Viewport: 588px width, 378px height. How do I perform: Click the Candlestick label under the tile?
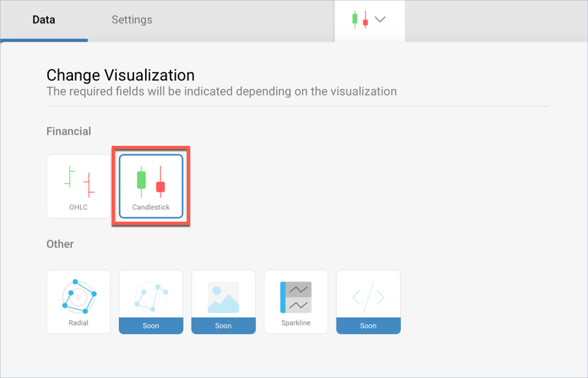coord(151,207)
